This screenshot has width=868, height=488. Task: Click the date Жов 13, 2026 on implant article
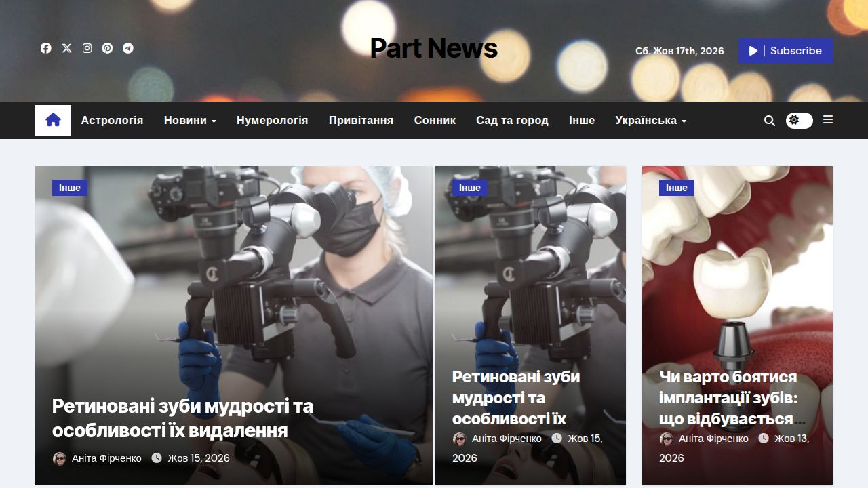(734, 448)
